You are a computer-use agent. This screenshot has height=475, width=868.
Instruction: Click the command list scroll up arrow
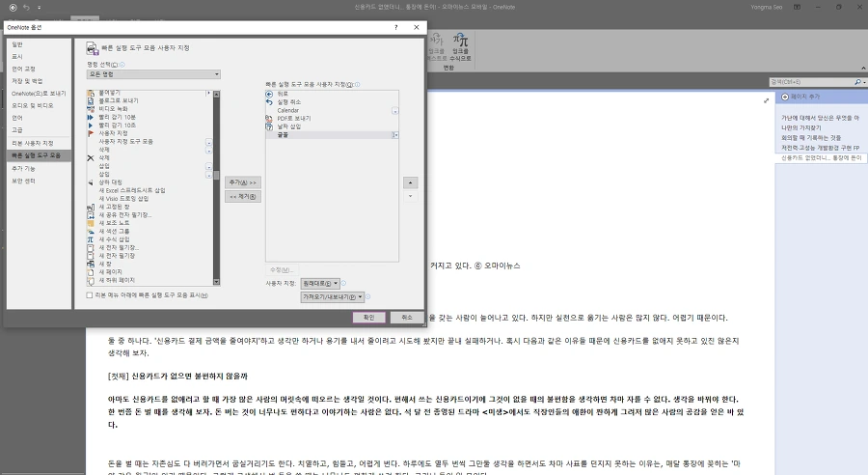pos(216,95)
